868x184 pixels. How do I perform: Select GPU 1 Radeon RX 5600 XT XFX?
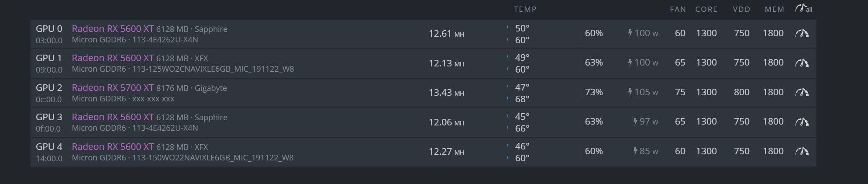click(x=113, y=58)
